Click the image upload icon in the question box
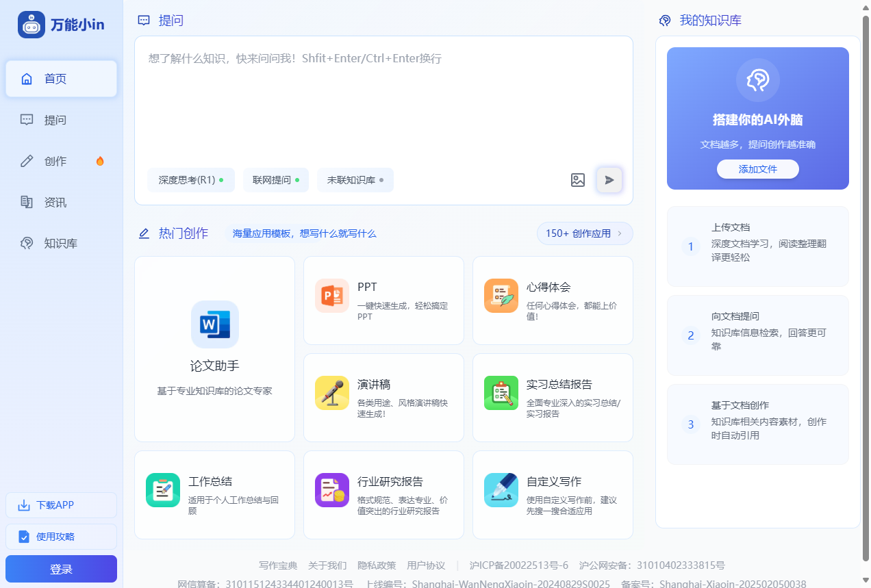The width and height of the screenshot is (871, 588). click(578, 180)
